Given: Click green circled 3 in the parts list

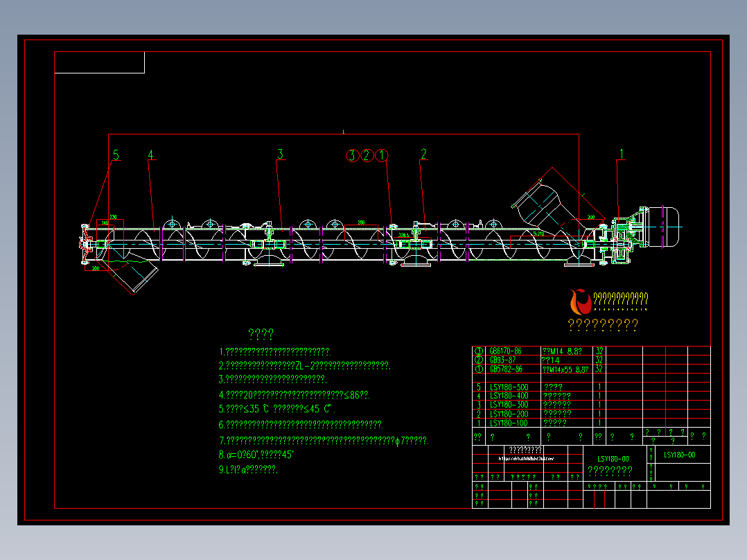Looking at the screenshot, I should [479, 351].
